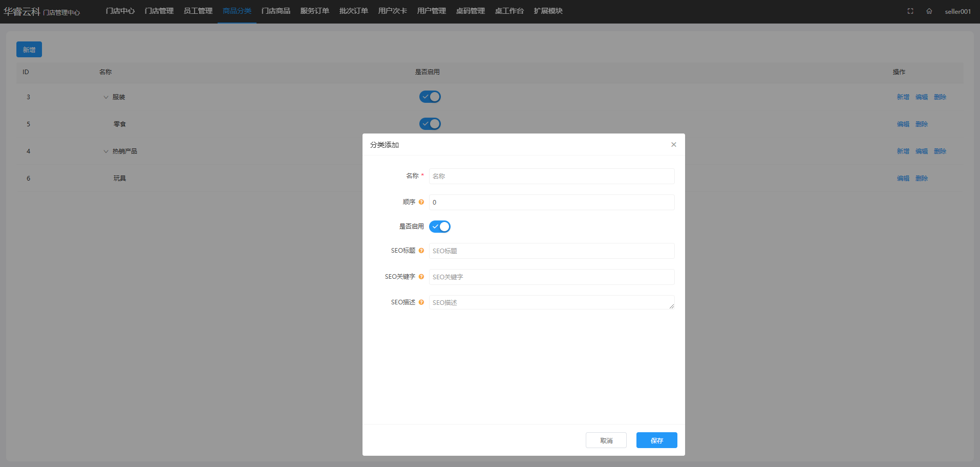The width and height of the screenshot is (980, 467).
Task: Toggle the 零食 category enabled switch
Action: (430, 124)
